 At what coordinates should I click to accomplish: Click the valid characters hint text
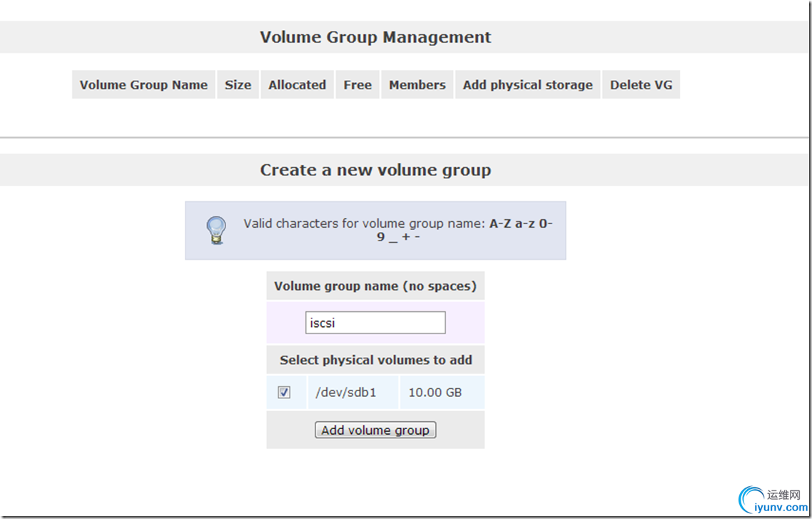(397, 230)
